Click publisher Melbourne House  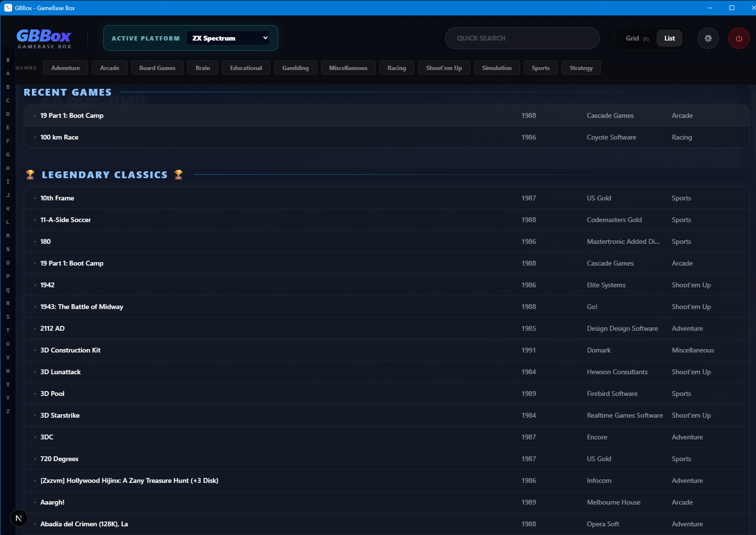614,502
